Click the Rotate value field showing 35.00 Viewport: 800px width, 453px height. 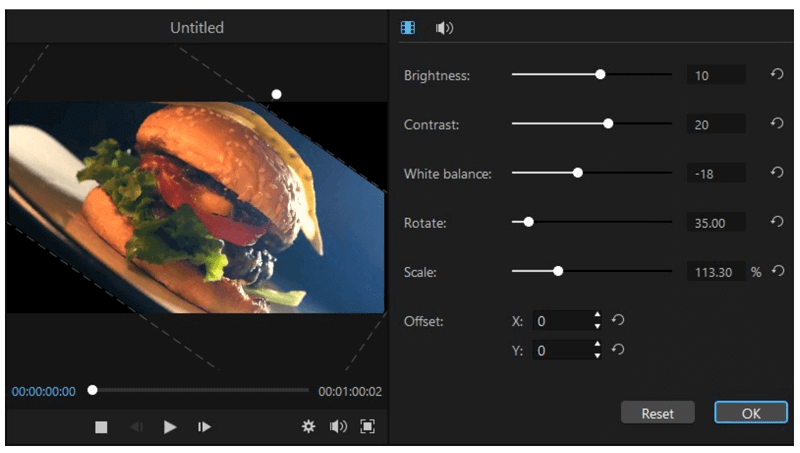[x=716, y=222]
